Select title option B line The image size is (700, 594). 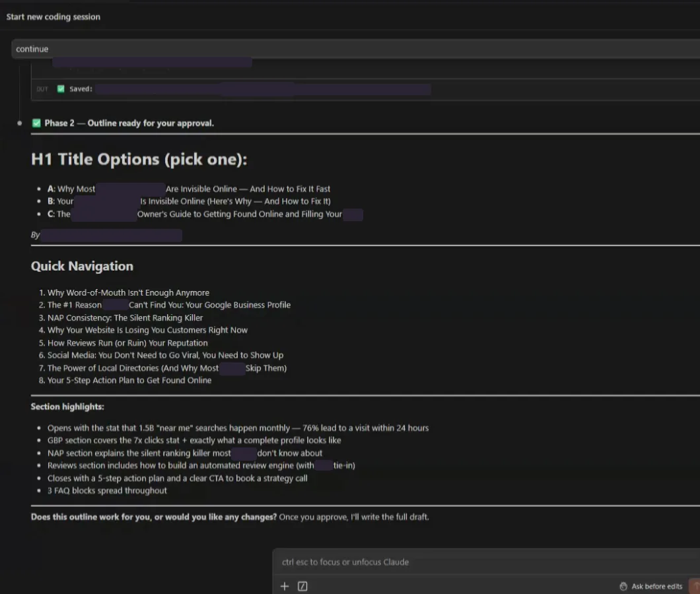(x=189, y=201)
